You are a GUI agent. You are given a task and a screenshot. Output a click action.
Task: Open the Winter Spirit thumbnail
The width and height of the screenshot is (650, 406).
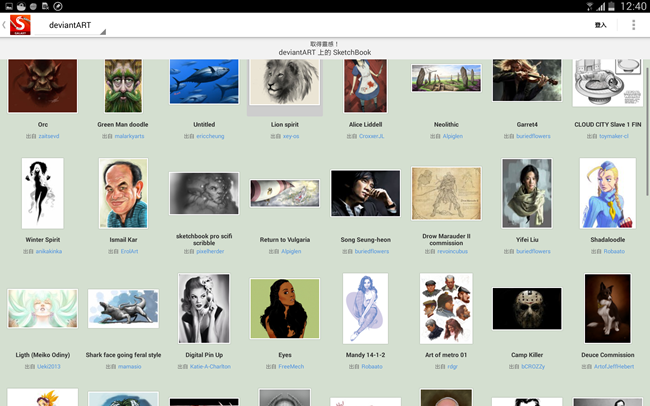(43, 193)
